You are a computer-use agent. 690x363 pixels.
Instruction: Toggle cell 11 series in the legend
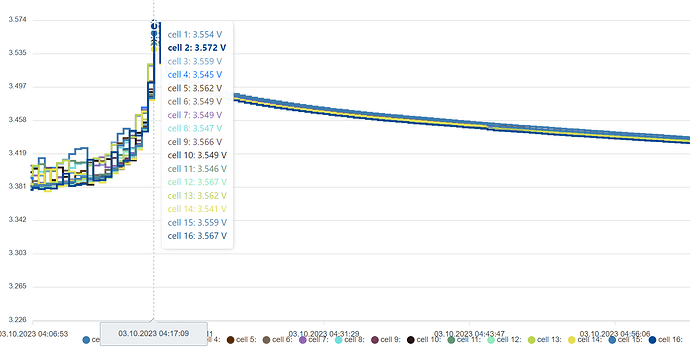(x=464, y=340)
